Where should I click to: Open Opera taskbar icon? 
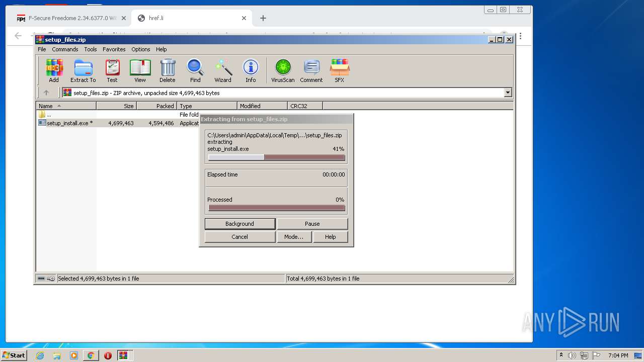pos(108,355)
